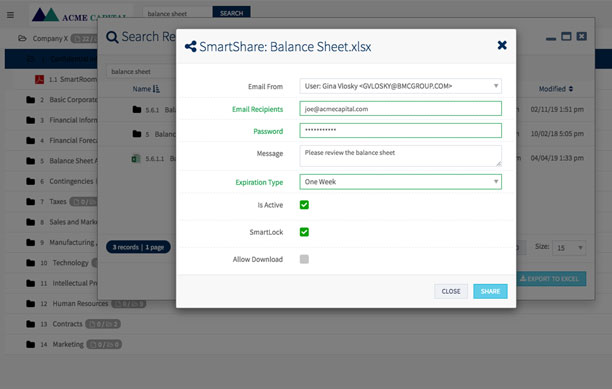
Task: Uncheck the Is Active checkbox
Action: (x=304, y=205)
